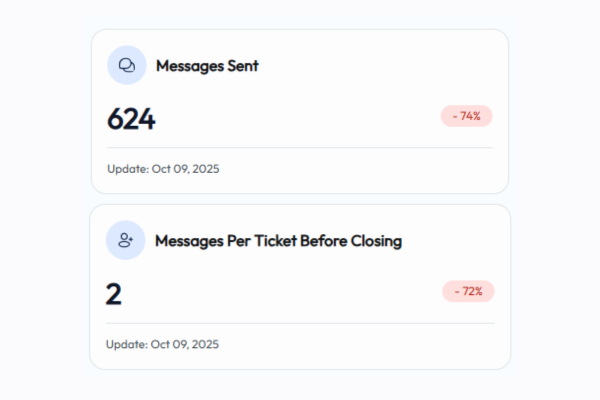This screenshot has width=600, height=400.
Task: Click blank space right of Messages Sent update date
Action: point(360,169)
